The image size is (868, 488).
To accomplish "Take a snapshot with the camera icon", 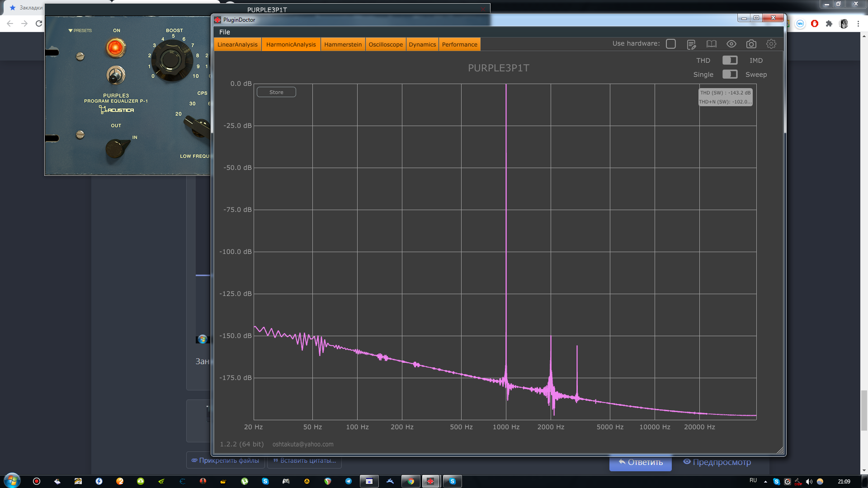I will pos(751,44).
